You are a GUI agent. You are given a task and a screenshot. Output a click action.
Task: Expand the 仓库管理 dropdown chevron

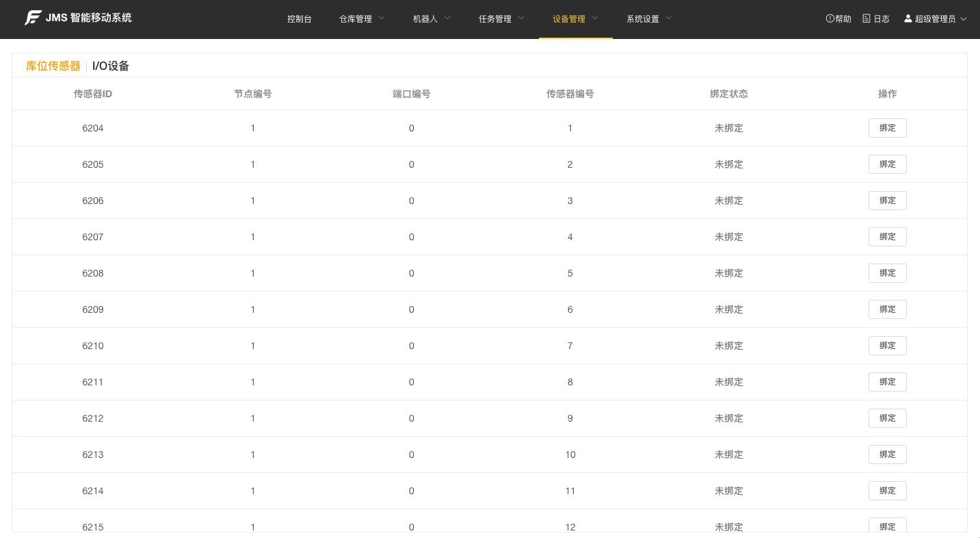point(382,18)
